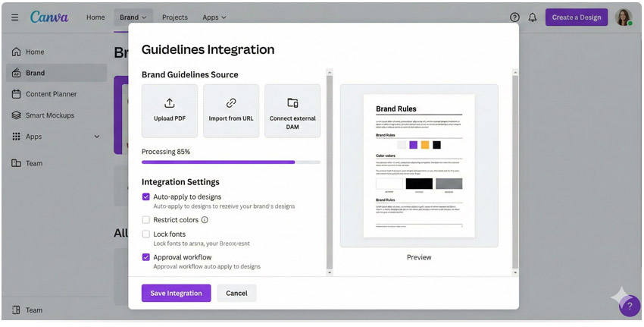Click Create a Design button
The image size is (644, 327).
[x=577, y=17]
